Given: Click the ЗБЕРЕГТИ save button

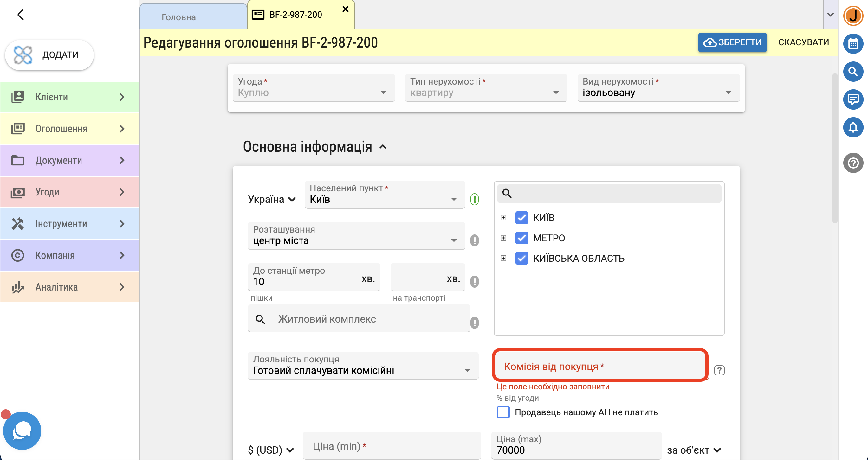Looking at the screenshot, I should (732, 42).
